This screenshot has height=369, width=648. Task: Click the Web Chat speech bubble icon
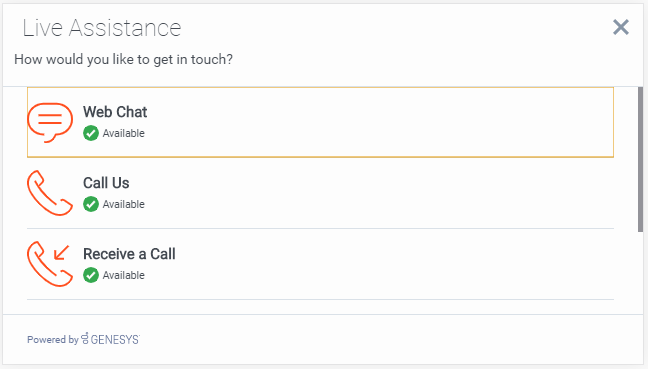tap(50, 122)
